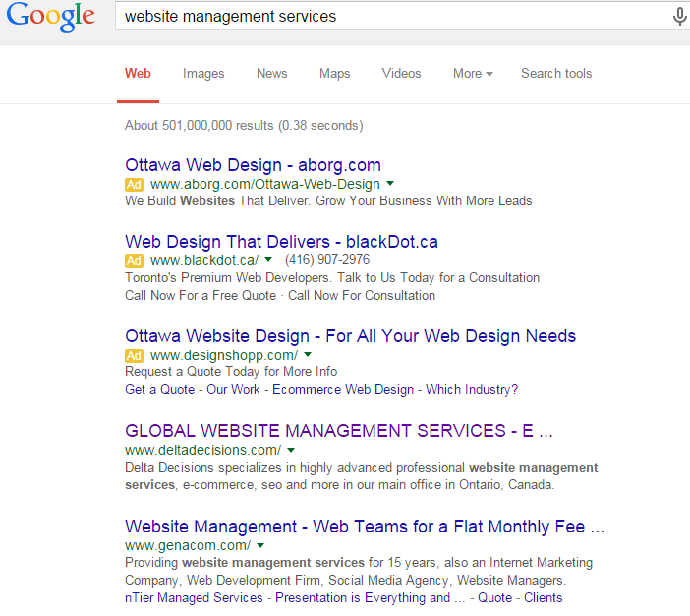Expand the More dropdown menu
This screenshot has height=616, width=690.
(473, 73)
